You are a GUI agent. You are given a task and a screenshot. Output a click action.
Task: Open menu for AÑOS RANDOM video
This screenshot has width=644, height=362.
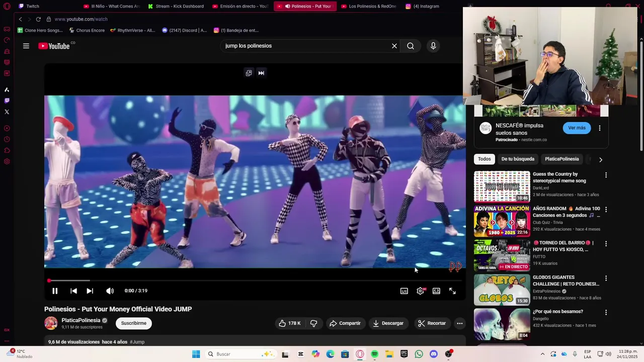(x=606, y=209)
